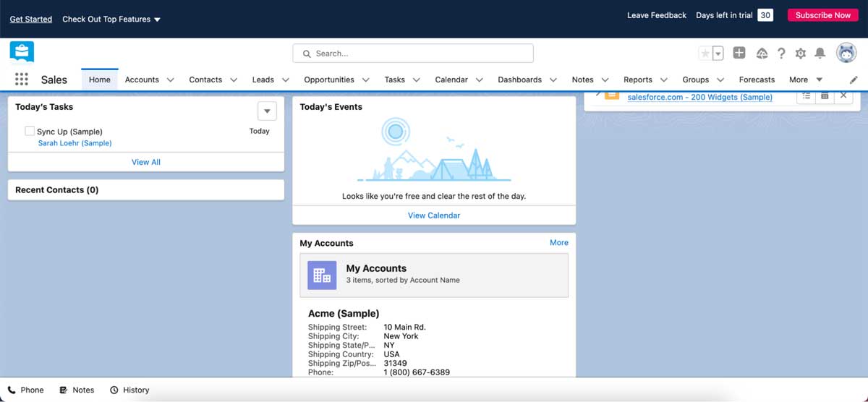Click the 10 Main Rd. shipping street value
868x402 pixels.
point(404,328)
